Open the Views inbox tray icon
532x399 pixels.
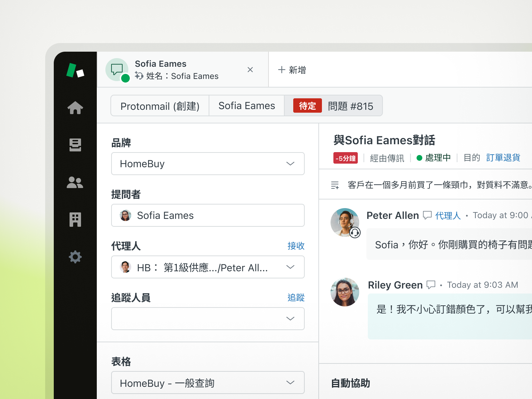(x=75, y=145)
